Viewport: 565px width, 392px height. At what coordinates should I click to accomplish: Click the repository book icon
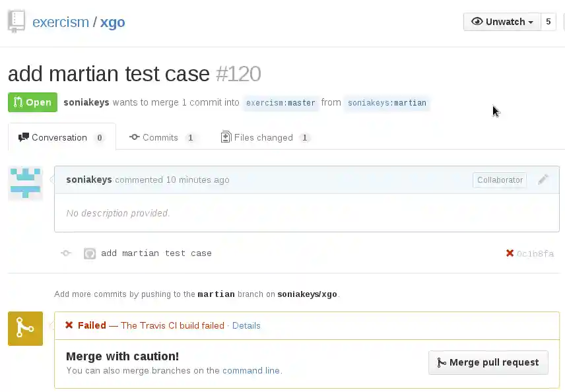click(x=17, y=21)
